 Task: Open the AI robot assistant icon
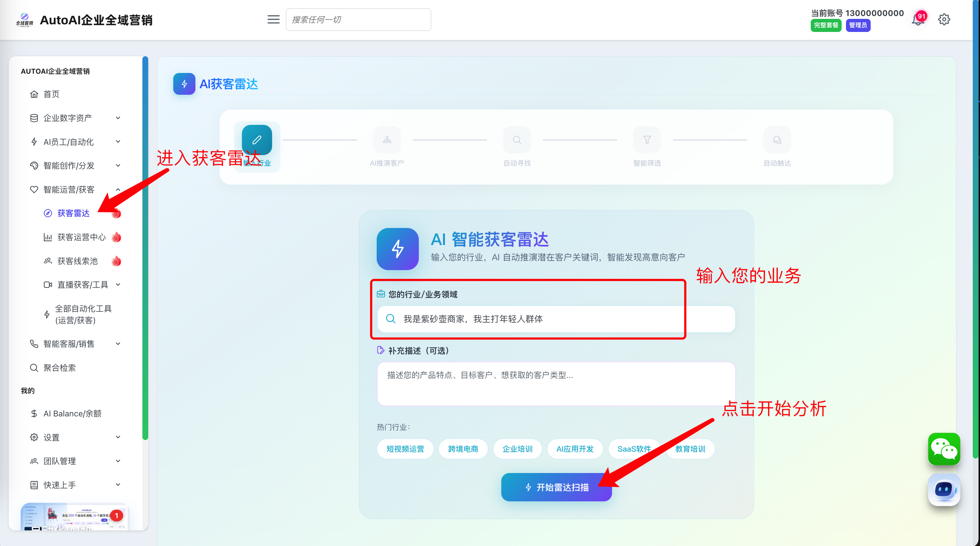pos(944,489)
